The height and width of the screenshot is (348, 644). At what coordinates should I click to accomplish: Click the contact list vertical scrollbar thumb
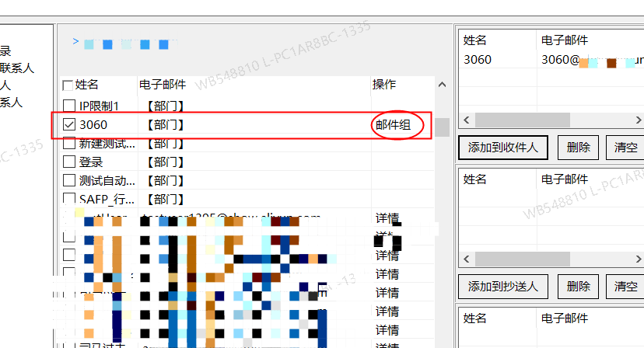click(442, 127)
